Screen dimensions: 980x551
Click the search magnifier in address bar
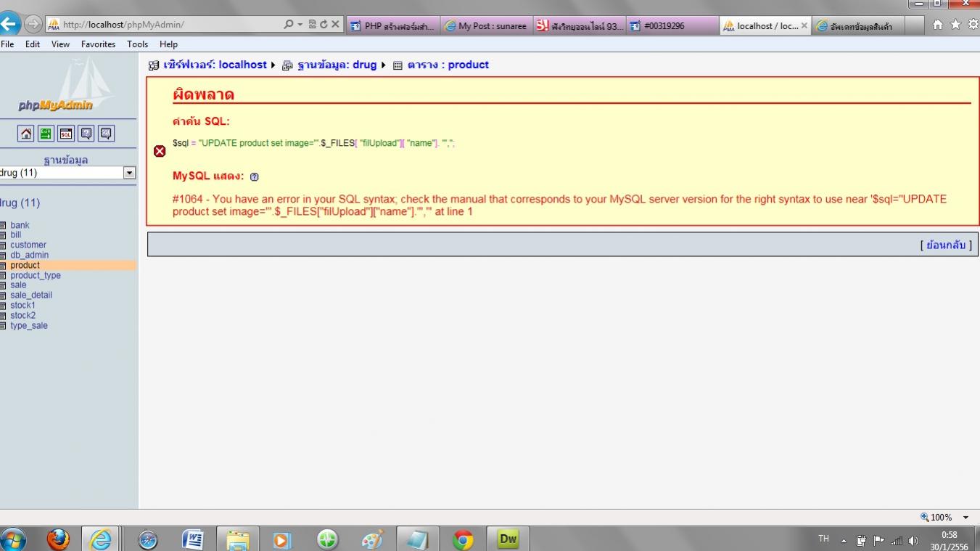(289, 24)
